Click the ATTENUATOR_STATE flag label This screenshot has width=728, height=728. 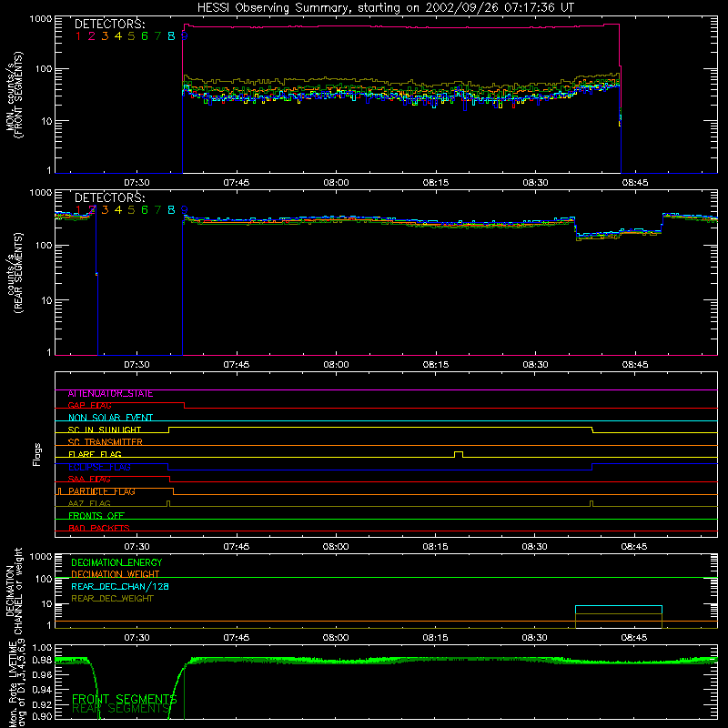[110, 394]
